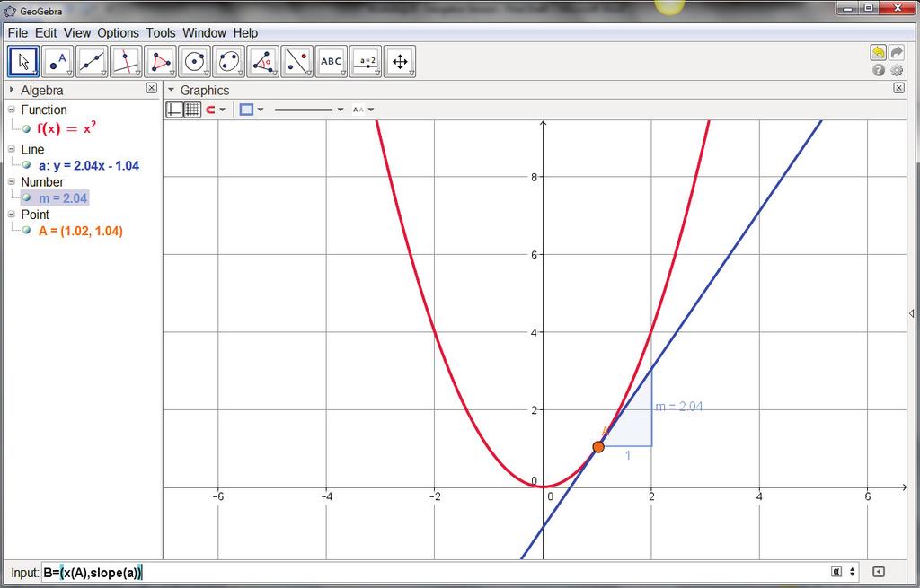This screenshot has height=588, width=920.
Task: Select the Slider tool
Action: pos(366,62)
